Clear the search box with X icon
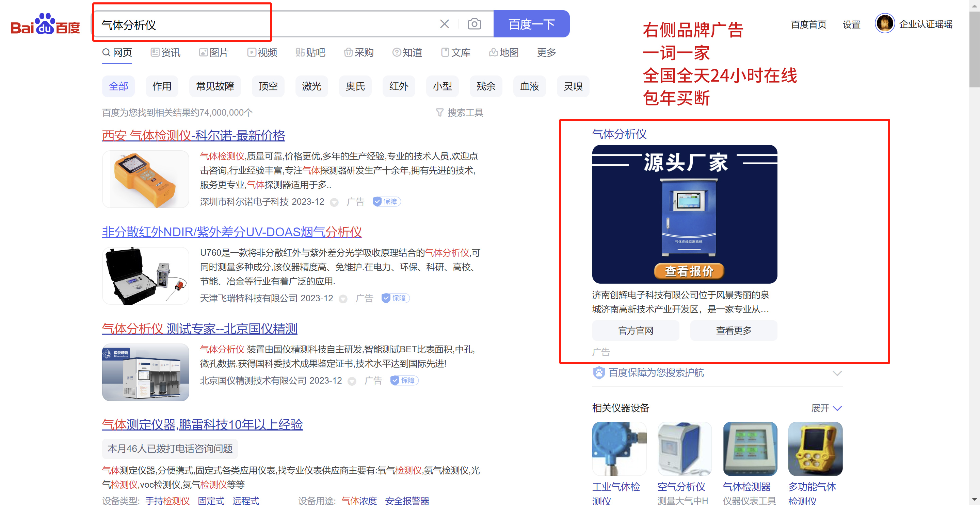Image resolution: width=980 pixels, height=505 pixels. tap(444, 24)
